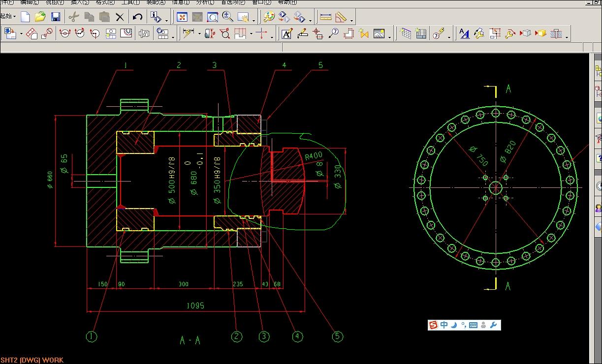Open a file with the folder icon
This screenshot has width=602, height=364.
tap(40, 17)
